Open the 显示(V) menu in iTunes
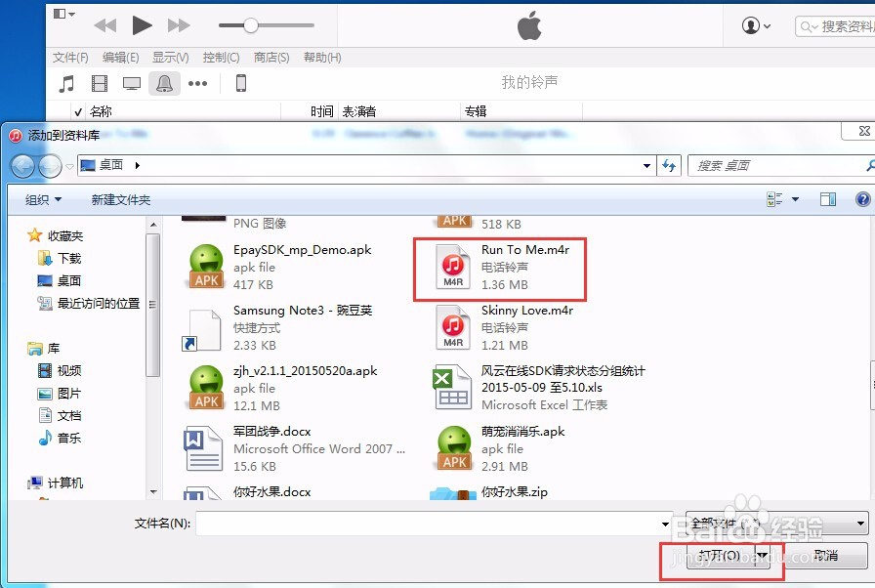The width and height of the screenshot is (875, 588). (171, 58)
